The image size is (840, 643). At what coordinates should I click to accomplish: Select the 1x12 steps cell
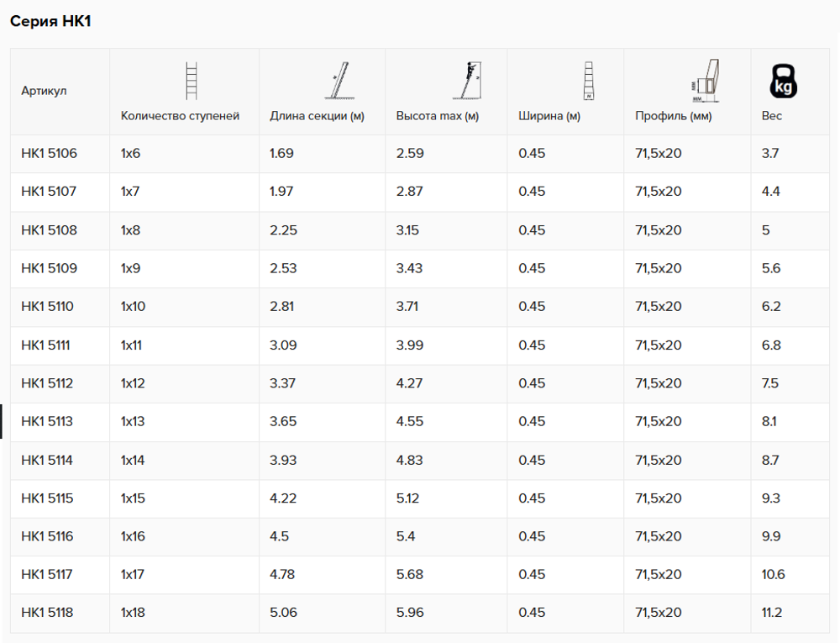[133, 383]
